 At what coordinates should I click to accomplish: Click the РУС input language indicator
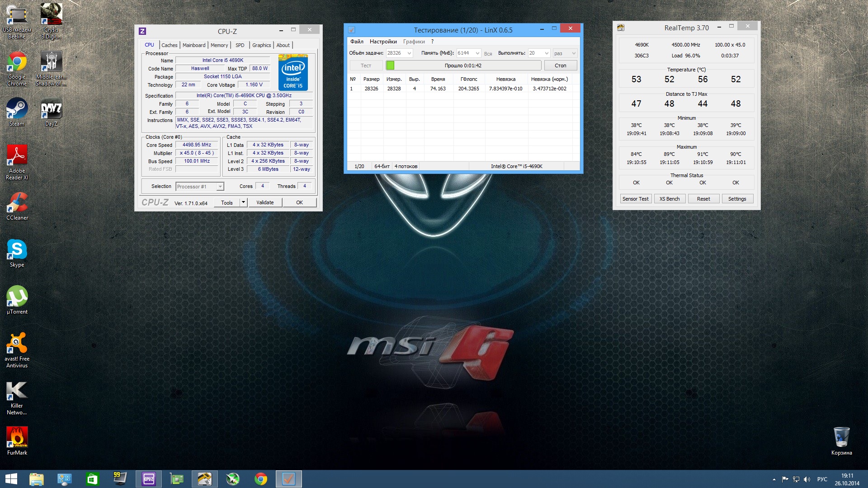[822, 479]
